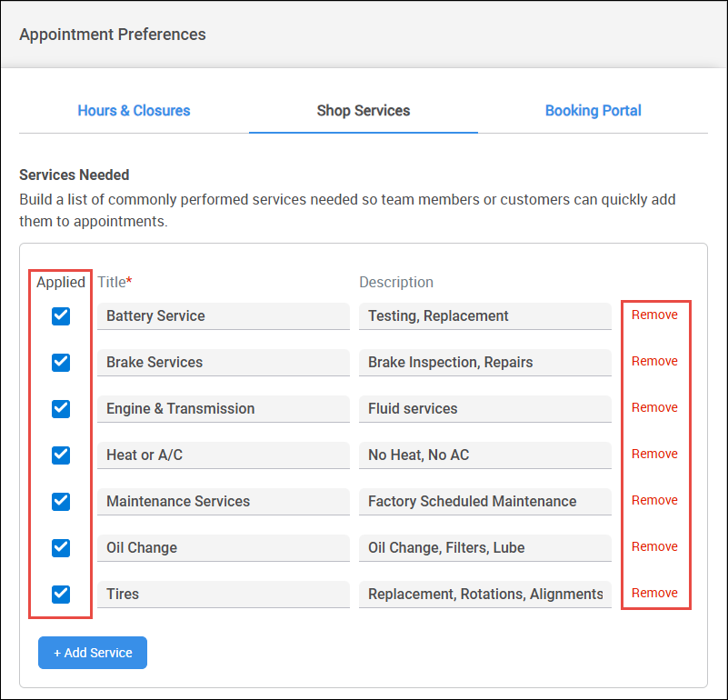Remove the Maintenance Services row
Screen dimensions: 728x700
pos(654,500)
